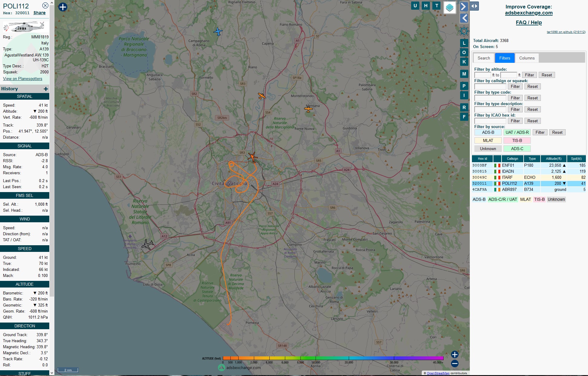
Task: Click the left chevron sidebar arrow
Action: pyautogui.click(x=464, y=18)
